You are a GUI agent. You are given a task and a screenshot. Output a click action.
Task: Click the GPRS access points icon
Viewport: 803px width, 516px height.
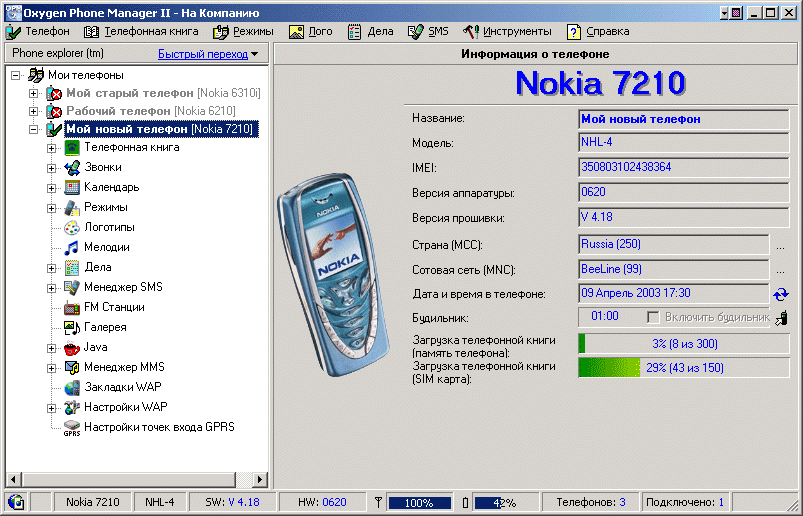[x=72, y=428]
